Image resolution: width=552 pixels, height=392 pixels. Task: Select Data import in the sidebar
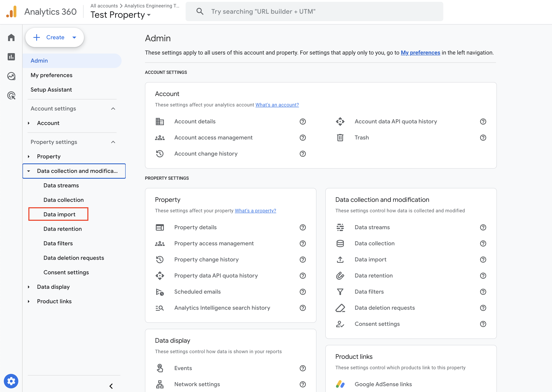59,214
